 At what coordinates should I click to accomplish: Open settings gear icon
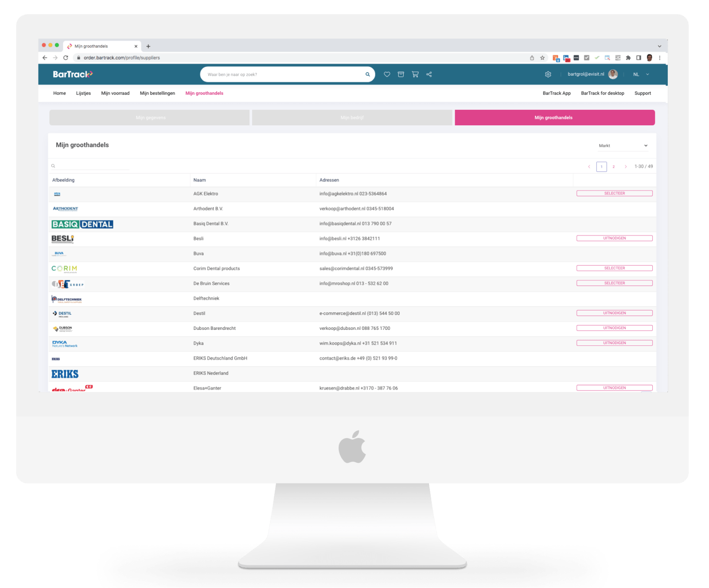pyautogui.click(x=548, y=74)
